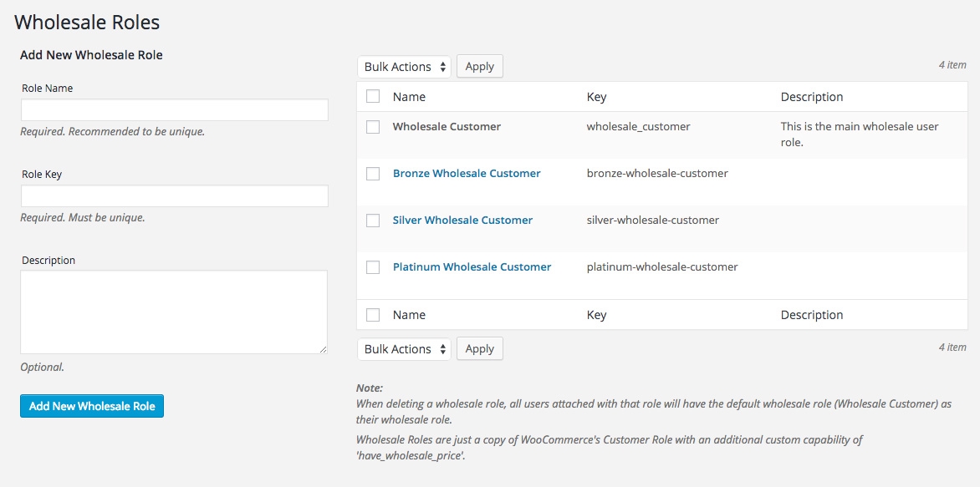The height and width of the screenshot is (487, 980).
Task: Open the Platinum Wholesale Customer role
Action: pyautogui.click(x=472, y=267)
